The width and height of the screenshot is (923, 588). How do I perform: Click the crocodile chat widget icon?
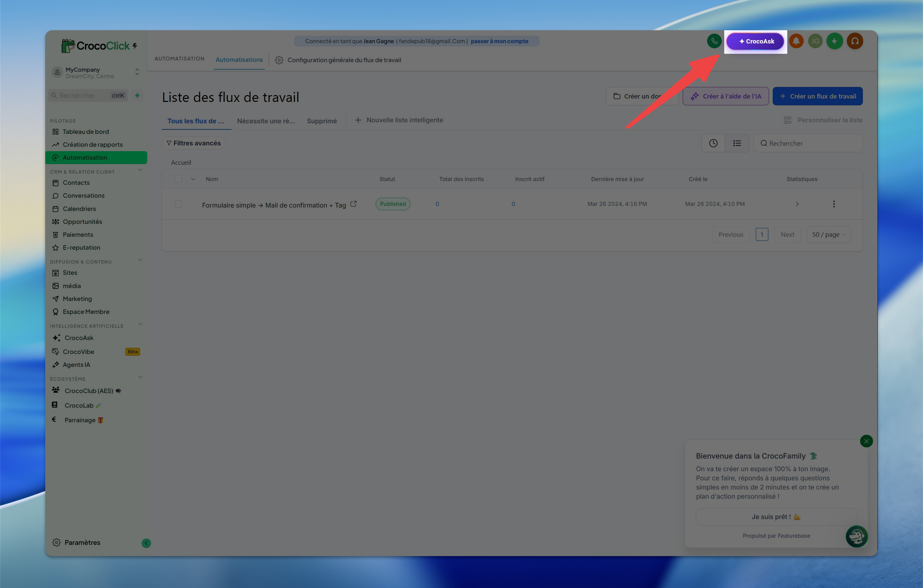856,536
